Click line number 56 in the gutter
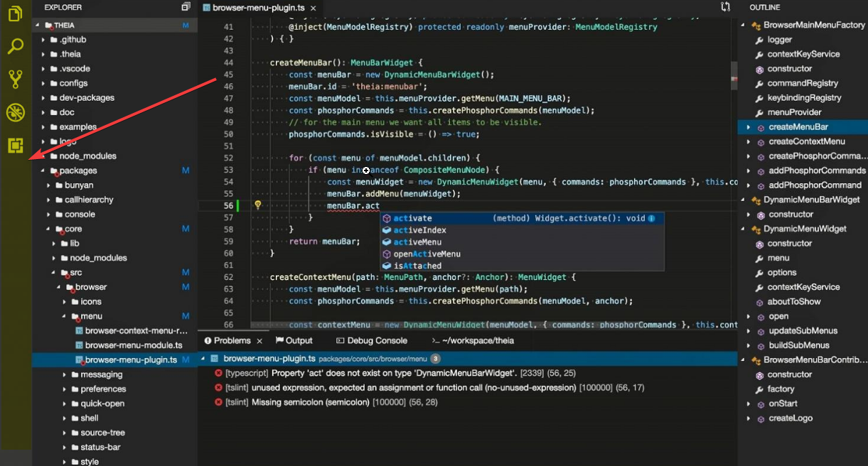Viewport: 868px width, 466px height. pyautogui.click(x=228, y=206)
